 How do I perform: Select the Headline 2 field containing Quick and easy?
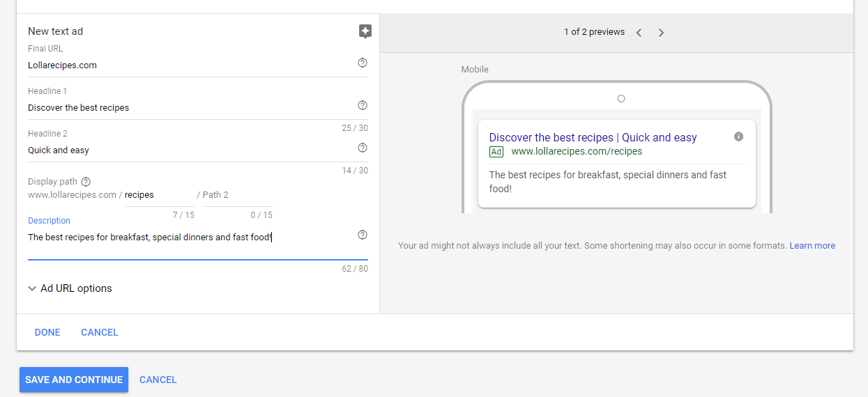point(188,150)
